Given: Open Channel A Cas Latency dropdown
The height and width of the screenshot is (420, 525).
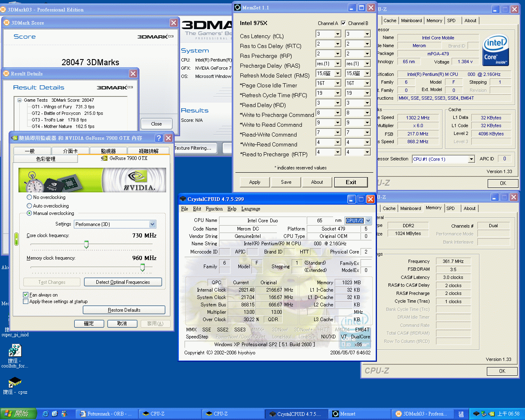Looking at the screenshot, I should (338, 34).
